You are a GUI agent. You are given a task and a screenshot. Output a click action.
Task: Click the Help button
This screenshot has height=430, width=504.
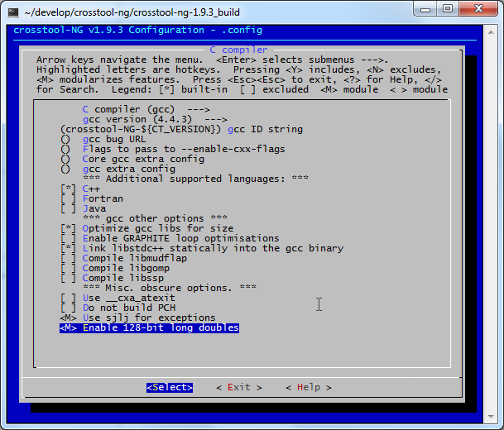309,388
